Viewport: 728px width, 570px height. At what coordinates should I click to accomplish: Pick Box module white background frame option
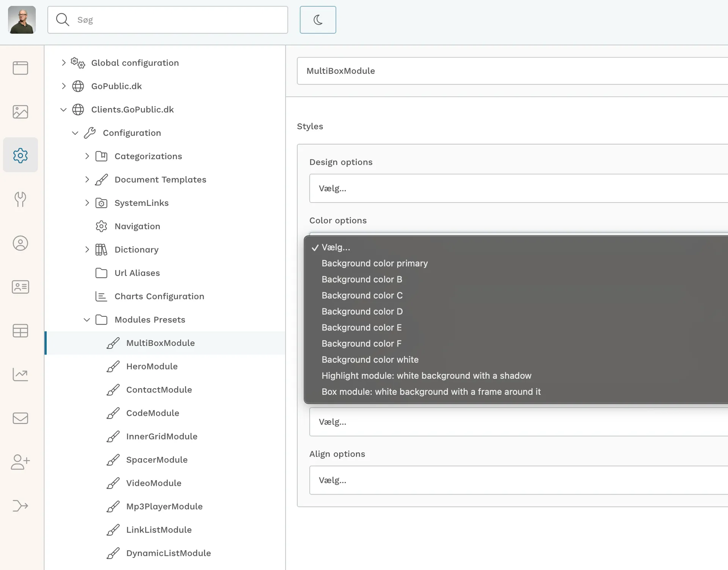click(431, 392)
